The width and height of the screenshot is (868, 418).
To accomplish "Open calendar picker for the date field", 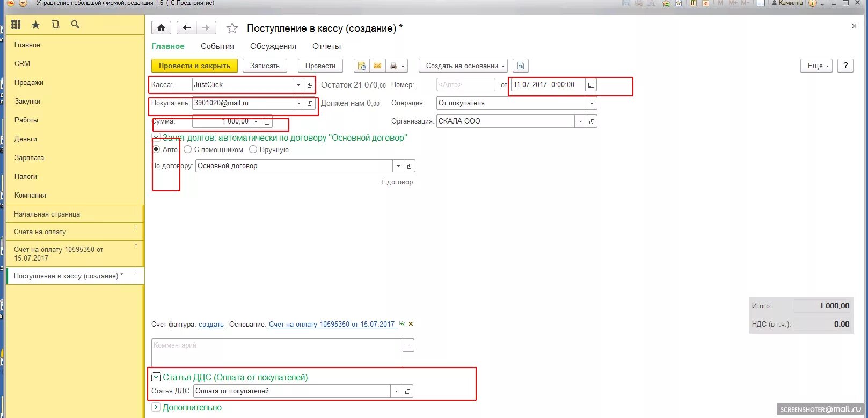I will pyautogui.click(x=591, y=85).
